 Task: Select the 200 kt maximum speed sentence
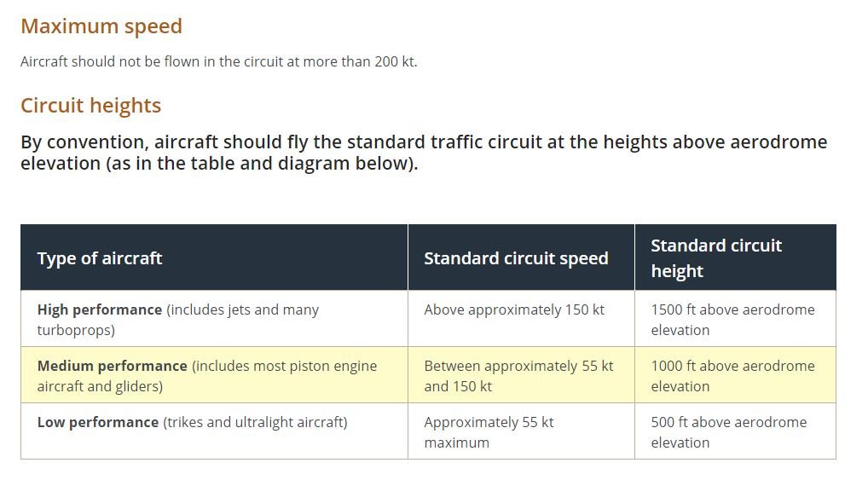pyautogui.click(x=218, y=61)
